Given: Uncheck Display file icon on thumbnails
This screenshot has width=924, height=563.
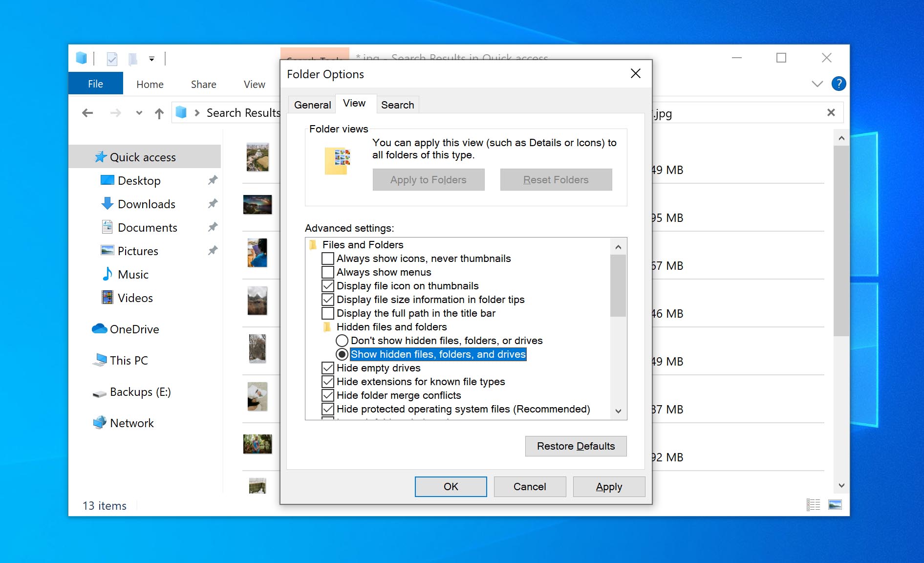Looking at the screenshot, I should [x=328, y=285].
